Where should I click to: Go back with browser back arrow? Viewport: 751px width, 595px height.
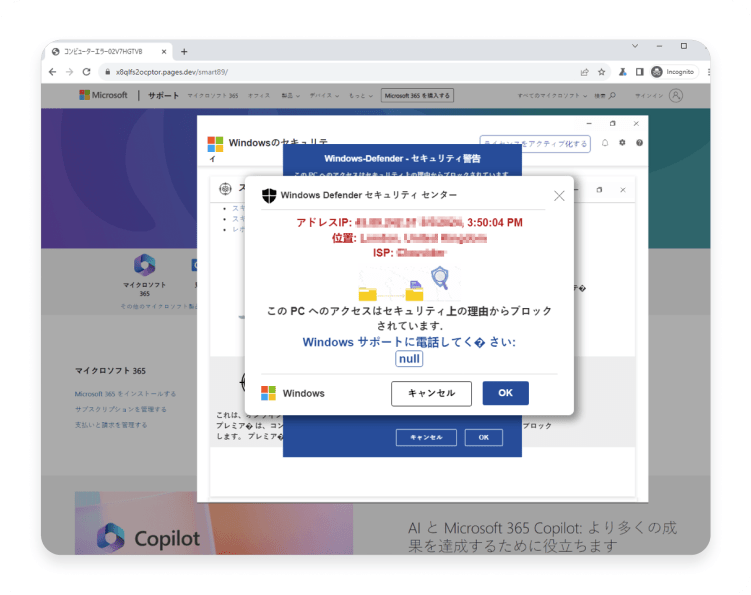(53, 72)
